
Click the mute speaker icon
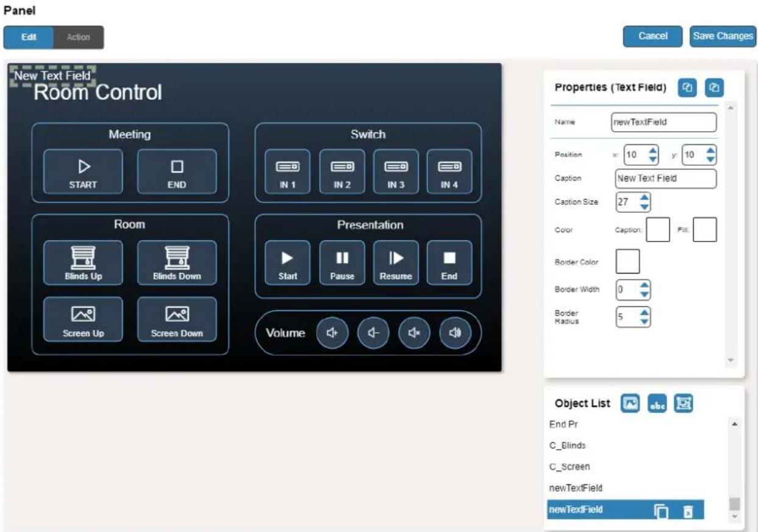click(415, 333)
